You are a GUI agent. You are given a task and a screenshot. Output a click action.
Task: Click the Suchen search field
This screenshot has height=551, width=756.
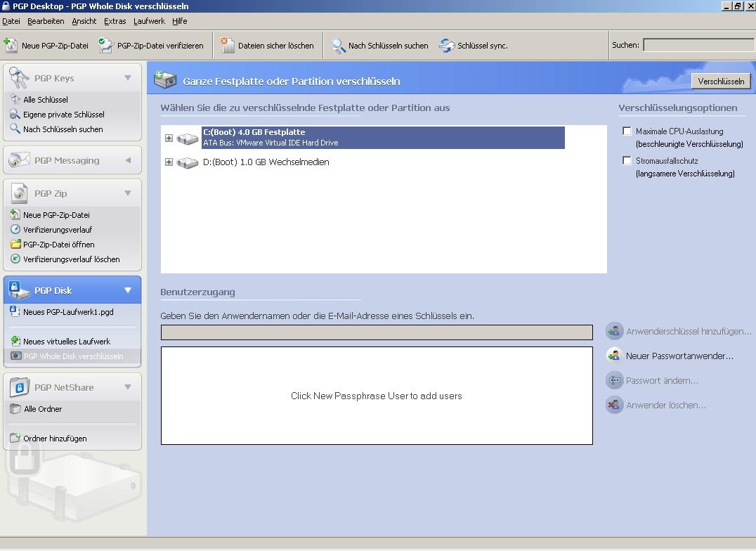click(699, 45)
